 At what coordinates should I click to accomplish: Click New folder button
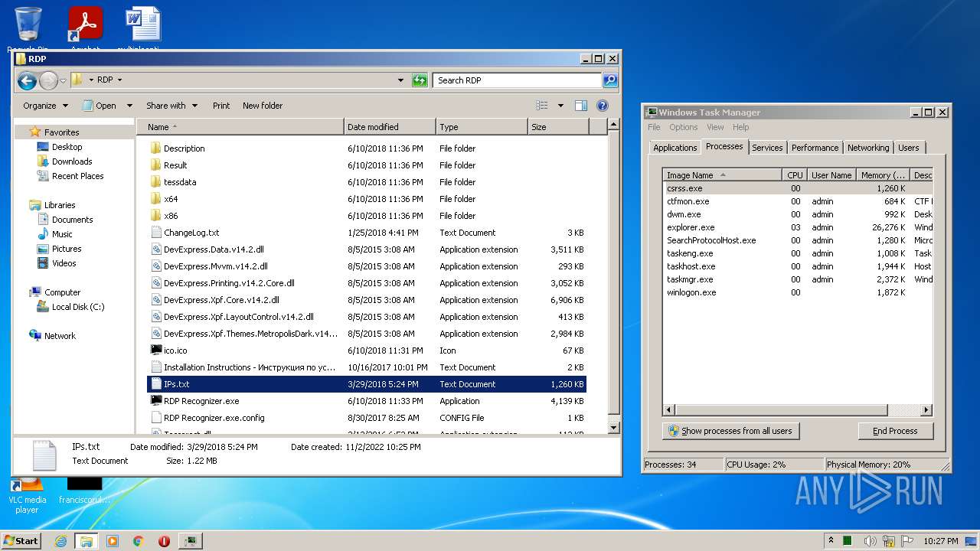263,106
